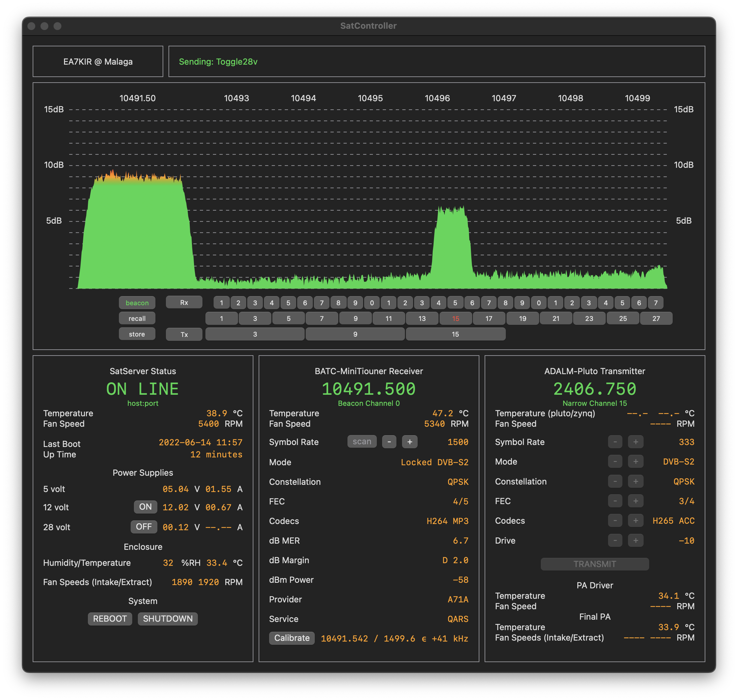
Task: Toggle the 12 volt ON switch
Action: tap(145, 507)
